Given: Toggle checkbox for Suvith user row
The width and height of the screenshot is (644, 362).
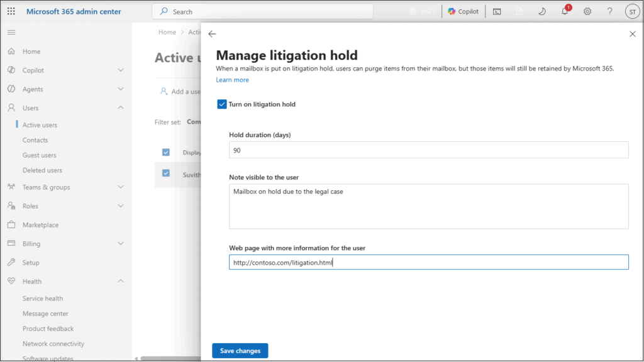Looking at the screenshot, I should tap(166, 173).
